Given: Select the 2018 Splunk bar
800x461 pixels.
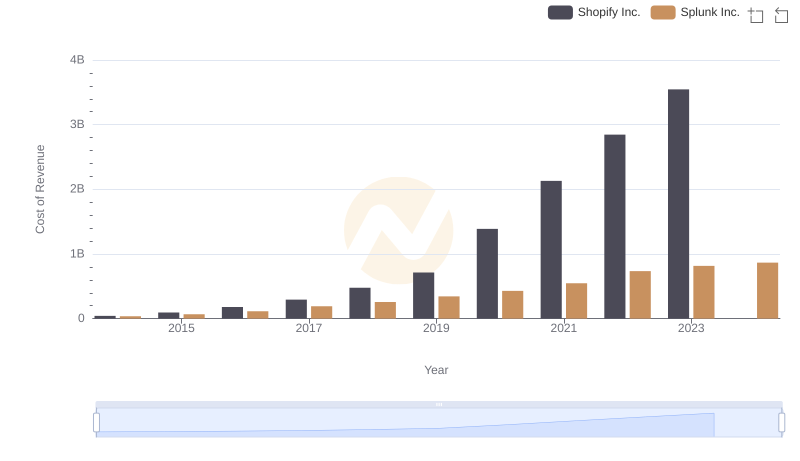Looking at the screenshot, I should pyautogui.click(x=385, y=310).
